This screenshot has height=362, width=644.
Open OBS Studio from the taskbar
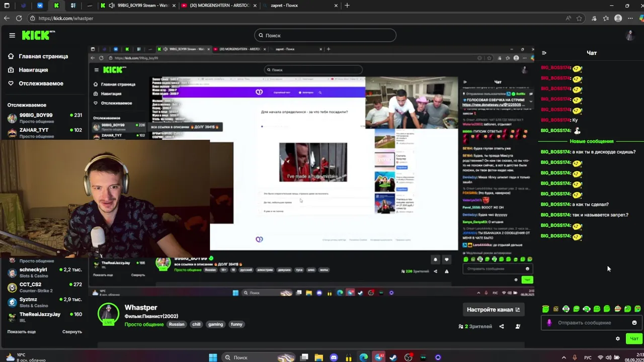coord(408,357)
